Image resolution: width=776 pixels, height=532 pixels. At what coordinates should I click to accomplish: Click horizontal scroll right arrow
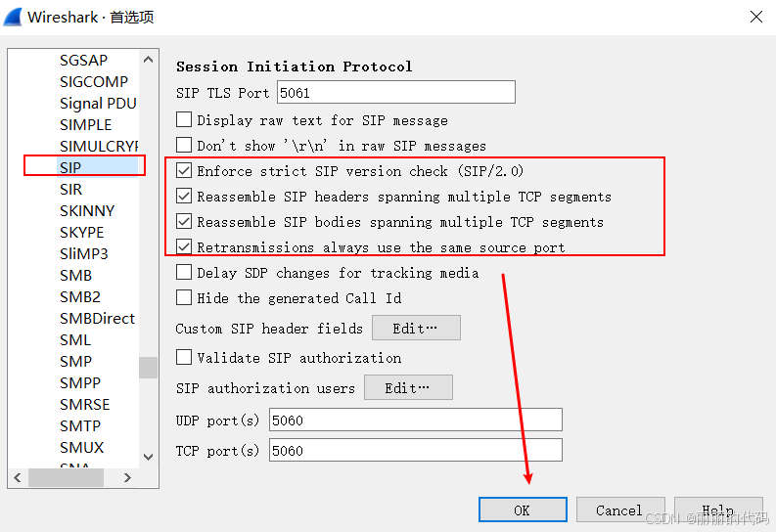click(127, 477)
